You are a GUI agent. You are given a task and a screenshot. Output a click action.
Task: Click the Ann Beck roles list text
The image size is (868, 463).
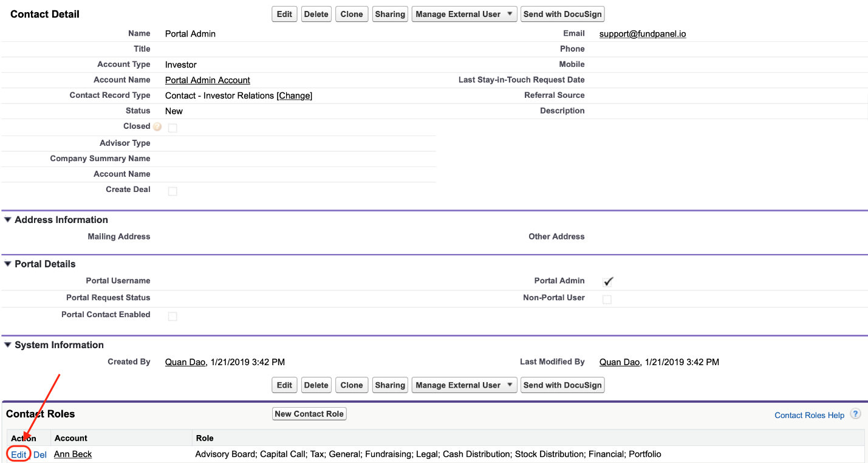click(x=428, y=454)
